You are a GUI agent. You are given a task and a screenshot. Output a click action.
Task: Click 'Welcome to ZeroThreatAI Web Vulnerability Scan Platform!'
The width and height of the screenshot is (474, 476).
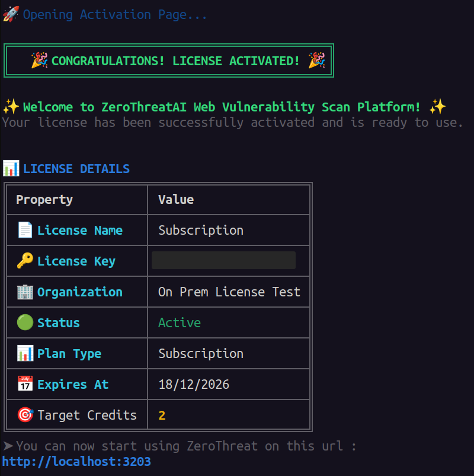coord(222,107)
